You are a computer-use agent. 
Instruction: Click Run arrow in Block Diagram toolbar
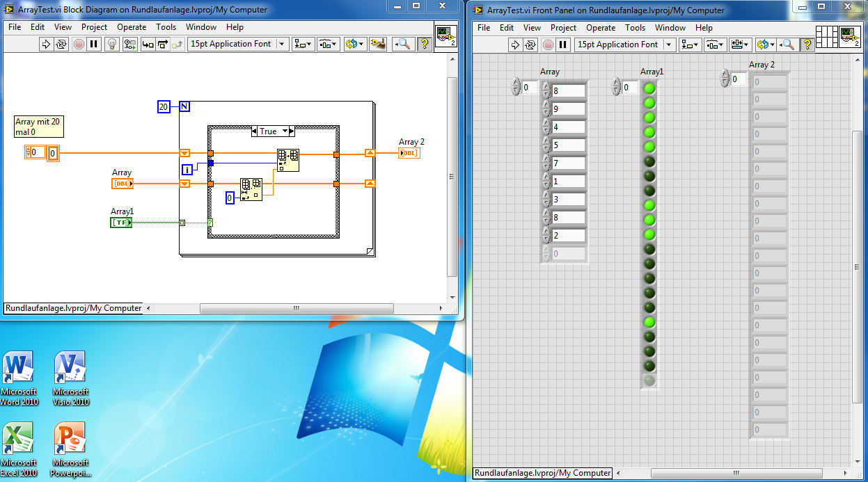[x=47, y=44]
